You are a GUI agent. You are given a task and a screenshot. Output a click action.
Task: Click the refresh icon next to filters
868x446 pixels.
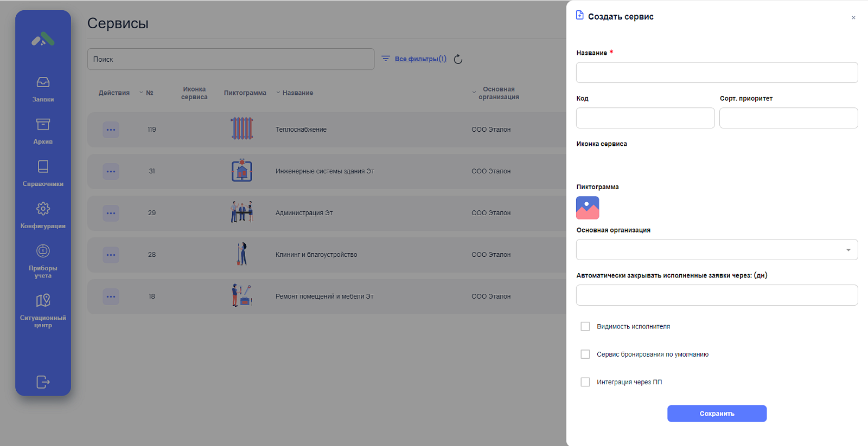pyautogui.click(x=458, y=59)
